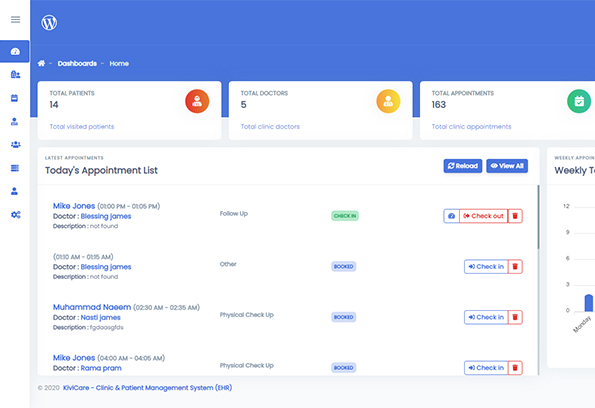Screen dimensions: 595x408
Task: Check in Muhammad Naeem appointment
Action: tap(486, 317)
